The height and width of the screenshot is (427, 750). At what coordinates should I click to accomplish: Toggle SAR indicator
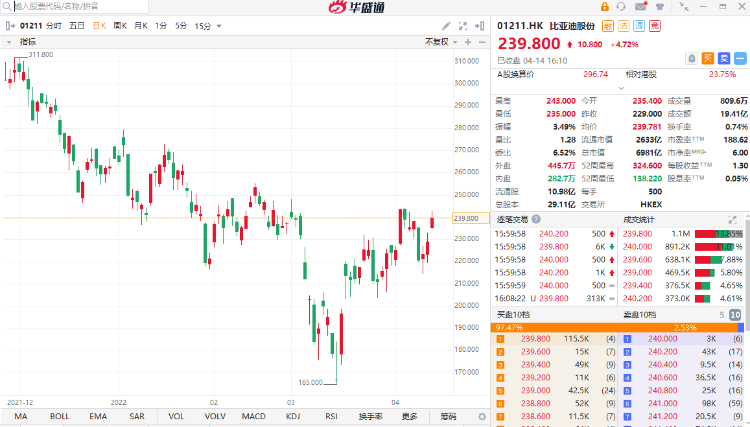pyautogui.click(x=137, y=416)
